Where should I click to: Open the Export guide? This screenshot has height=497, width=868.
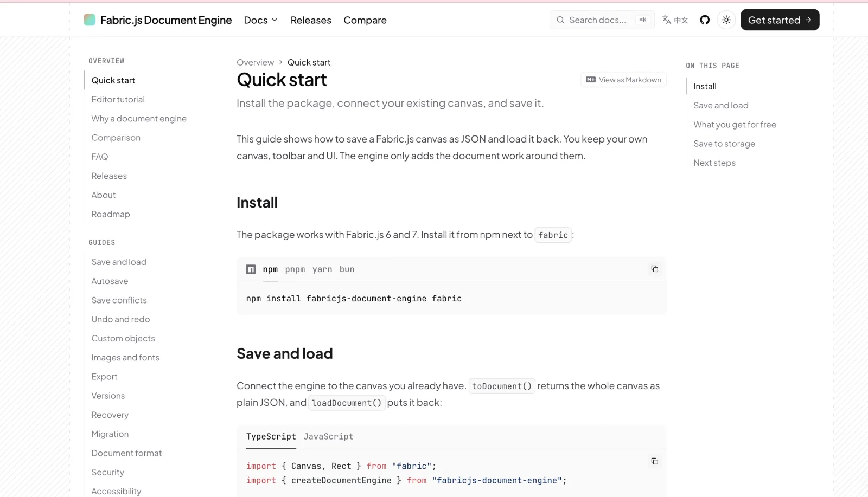pos(104,377)
